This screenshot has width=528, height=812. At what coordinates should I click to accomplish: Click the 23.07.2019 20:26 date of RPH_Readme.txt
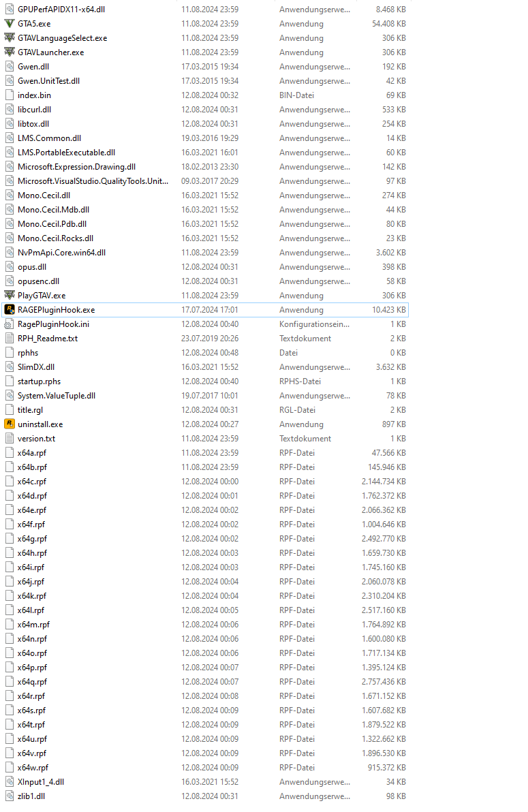click(x=210, y=339)
